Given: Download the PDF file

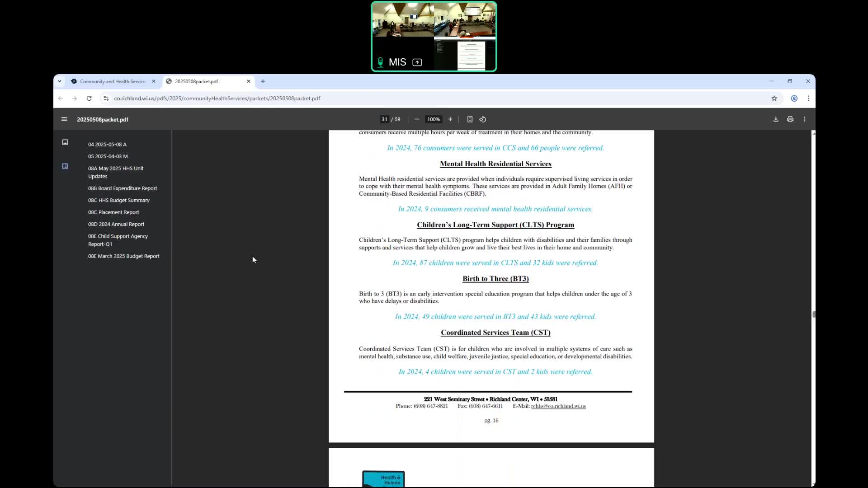Looking at the screenshot, I should point(776,119).
